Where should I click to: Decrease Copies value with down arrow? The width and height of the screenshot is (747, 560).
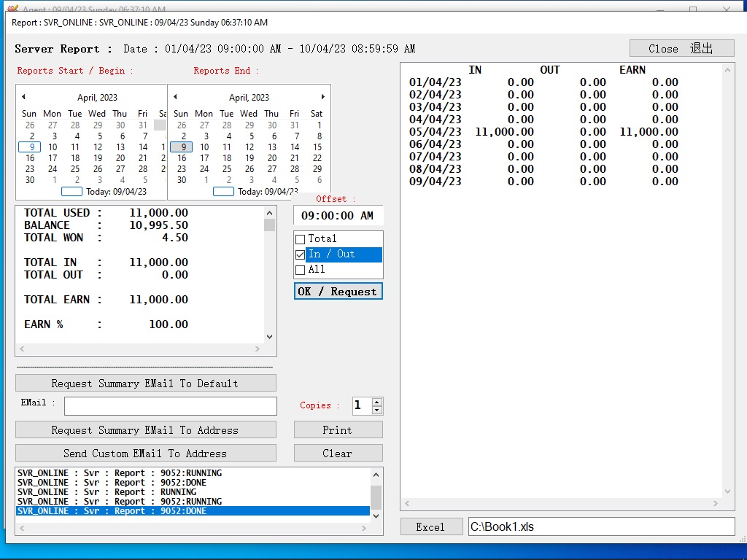376,410
